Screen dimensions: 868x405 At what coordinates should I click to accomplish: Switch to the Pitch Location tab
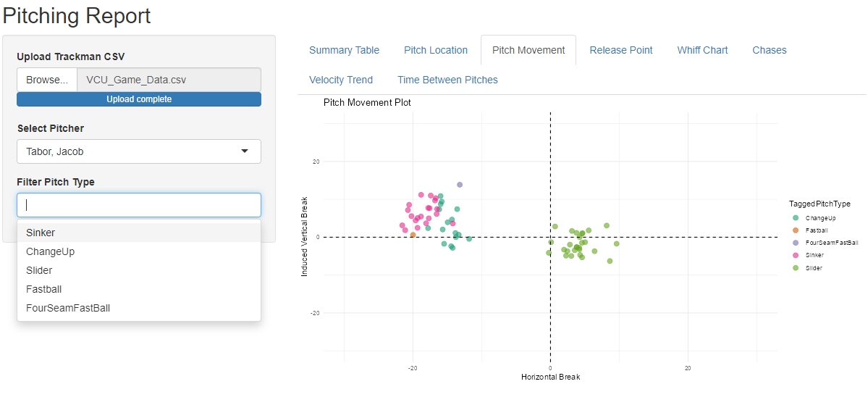[436, 50]
